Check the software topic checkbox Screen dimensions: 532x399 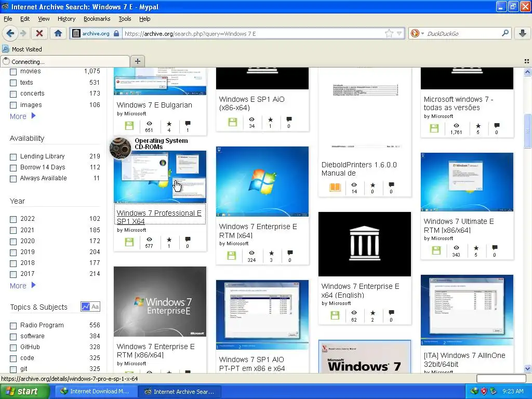coord(13,337)
